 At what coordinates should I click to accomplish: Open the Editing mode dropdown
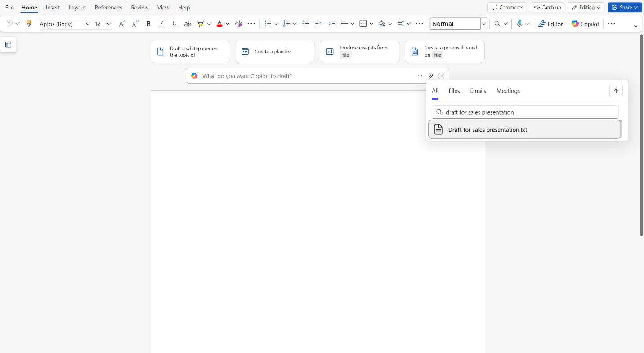586,7
